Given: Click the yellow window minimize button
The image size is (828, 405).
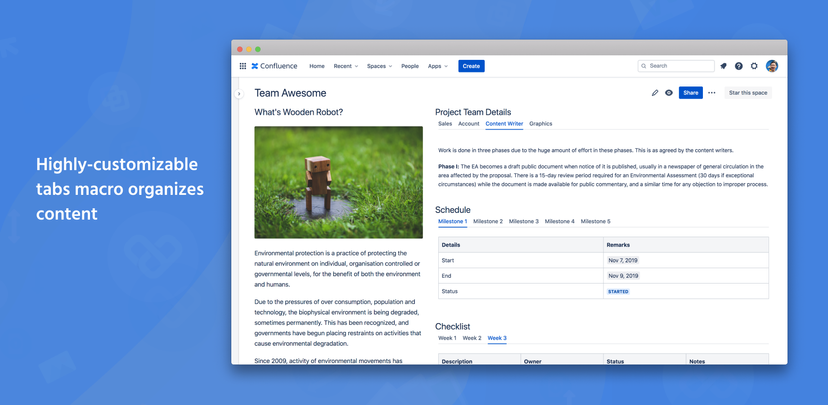Looking at the screenshot, I should tap(249, 49).
